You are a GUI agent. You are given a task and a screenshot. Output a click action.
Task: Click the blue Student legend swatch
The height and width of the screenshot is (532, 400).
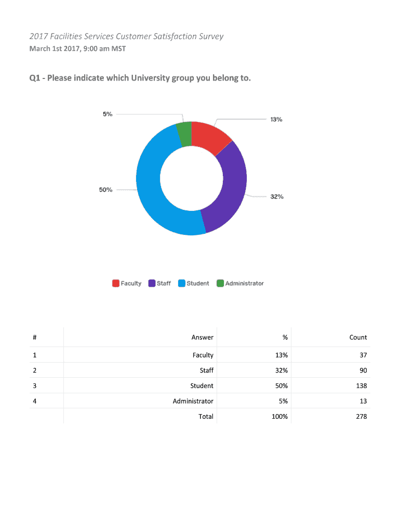182,283
